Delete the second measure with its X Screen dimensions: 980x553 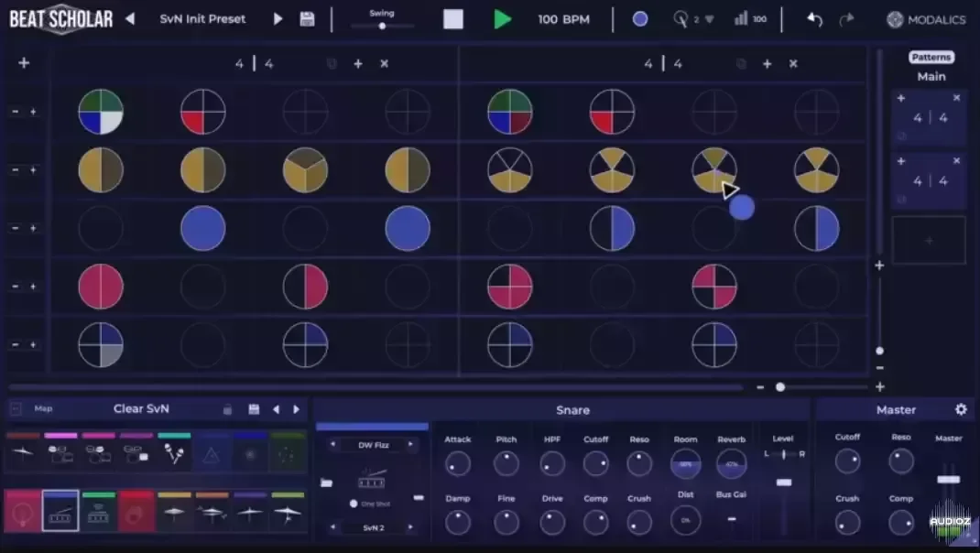(x=793, y=64)
